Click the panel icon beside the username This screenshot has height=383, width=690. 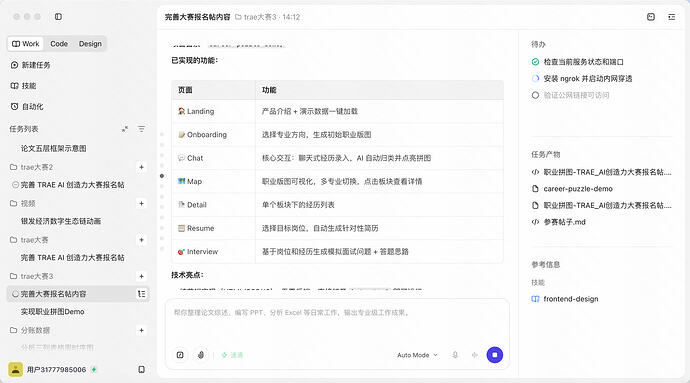point(141,369)
